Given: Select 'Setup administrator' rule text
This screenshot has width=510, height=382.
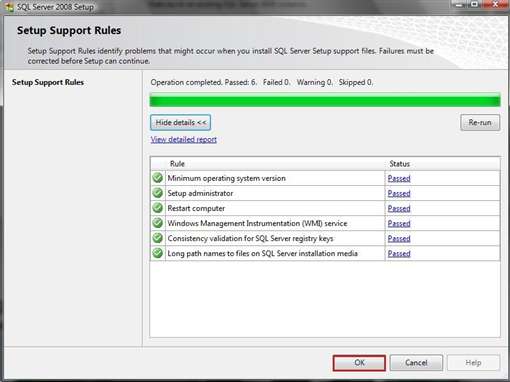Looking at the screenshot, I should [200, 193].
